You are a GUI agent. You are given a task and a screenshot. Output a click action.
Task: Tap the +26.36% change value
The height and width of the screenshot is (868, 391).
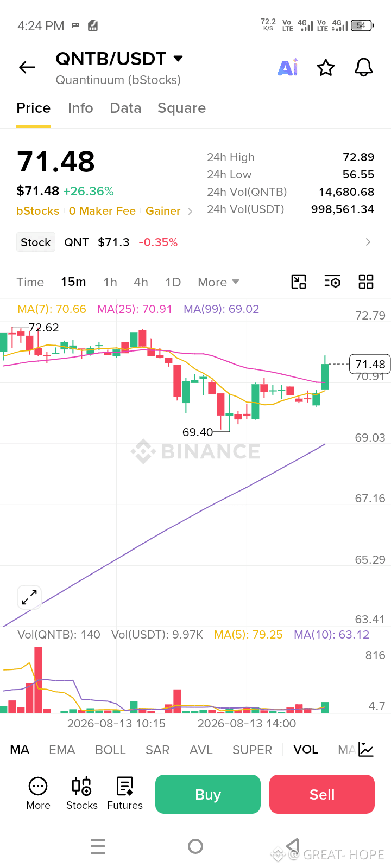coord(89,191)
